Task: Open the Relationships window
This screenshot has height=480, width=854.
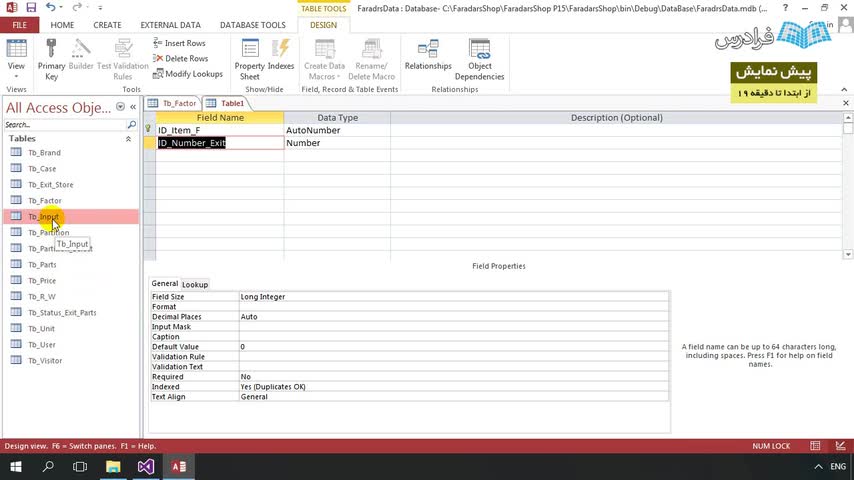Action: pos(428,55)
